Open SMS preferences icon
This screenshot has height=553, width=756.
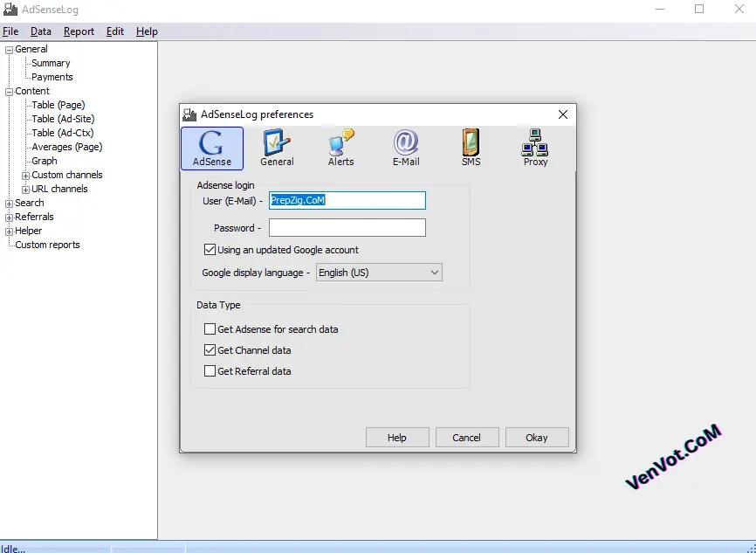click(x=471, y=149)
